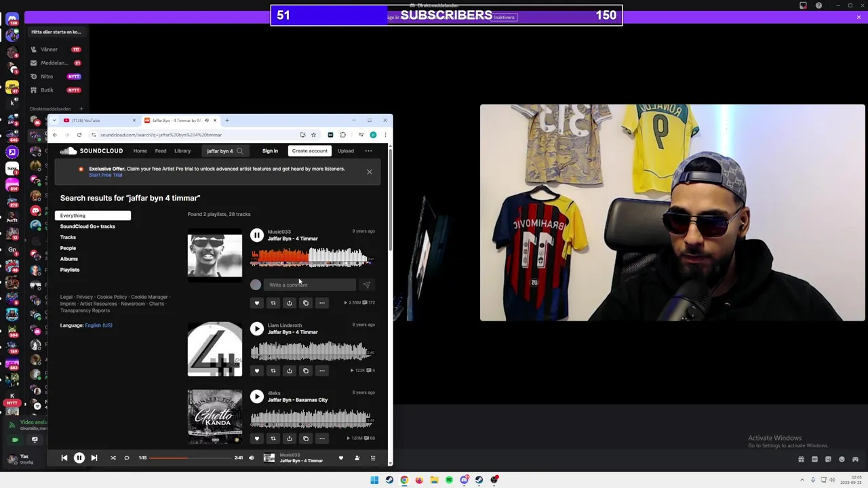Mute the SoundCloud player volume
The image size is (868, 488).
pyautogui.click(x=251, y=458)
